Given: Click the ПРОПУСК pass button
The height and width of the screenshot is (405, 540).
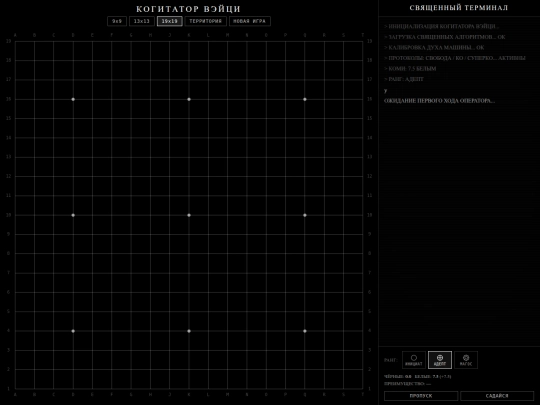Looking at the screenshot, I should 421,396.
